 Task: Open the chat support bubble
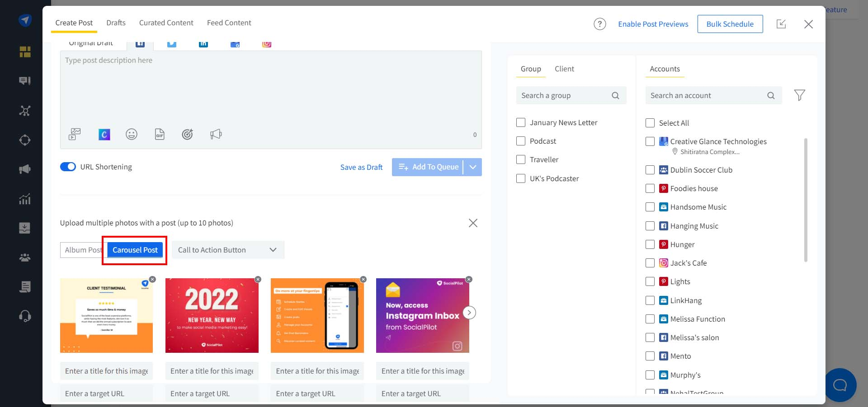coord(840,385)
